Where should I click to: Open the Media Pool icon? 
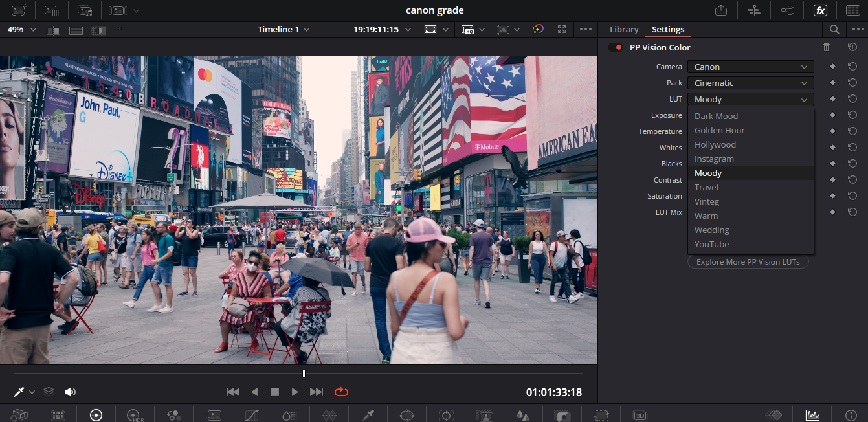(85, 10)
